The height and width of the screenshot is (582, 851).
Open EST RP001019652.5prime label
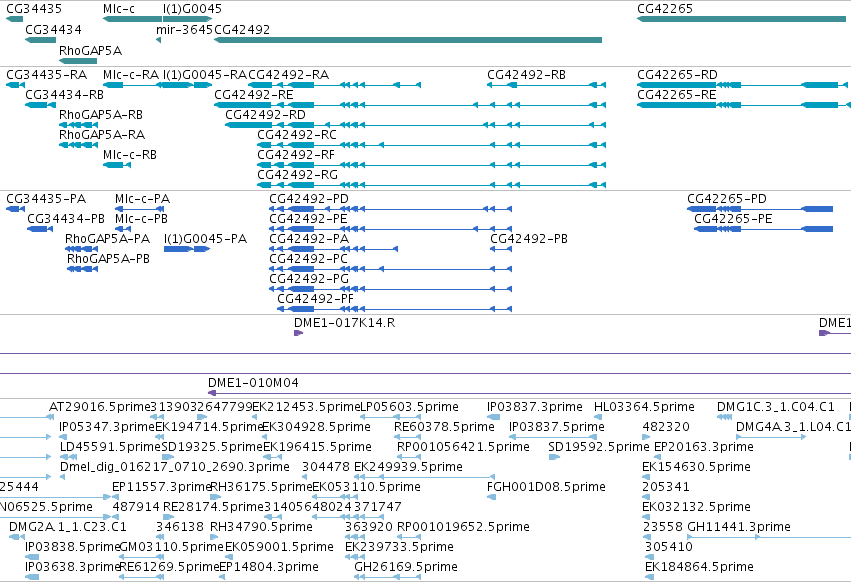(463, 527)
